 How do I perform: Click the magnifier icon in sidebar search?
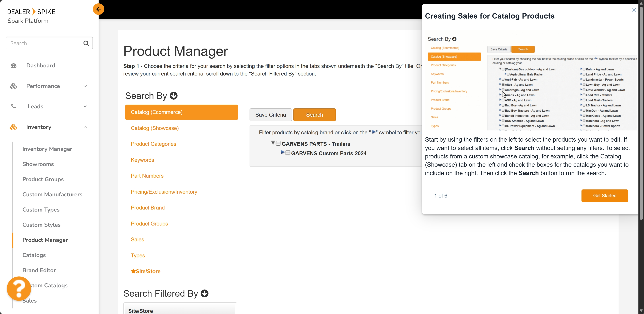[86, 43]
